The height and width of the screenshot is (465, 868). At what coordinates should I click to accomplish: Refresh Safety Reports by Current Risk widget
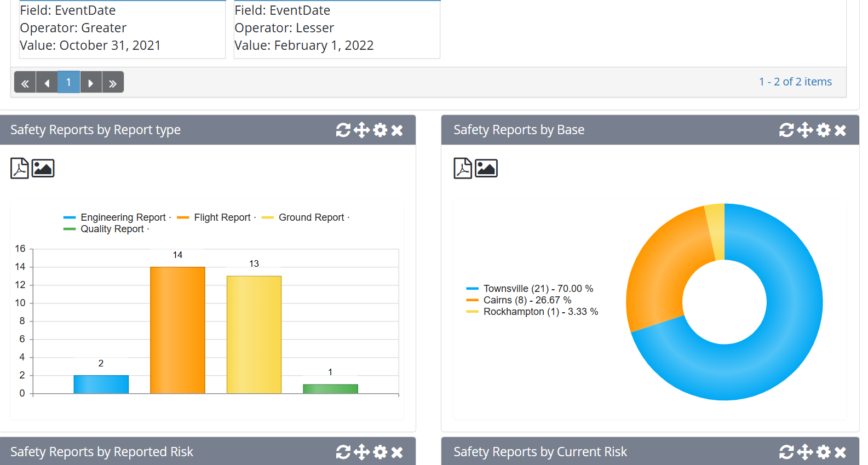(786, 452)
